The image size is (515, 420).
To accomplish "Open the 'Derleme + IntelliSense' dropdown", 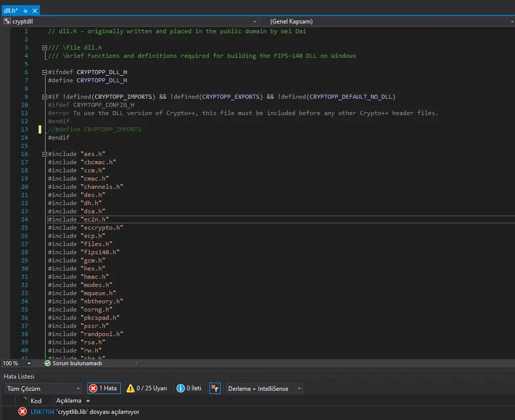I will coord(299,389).
